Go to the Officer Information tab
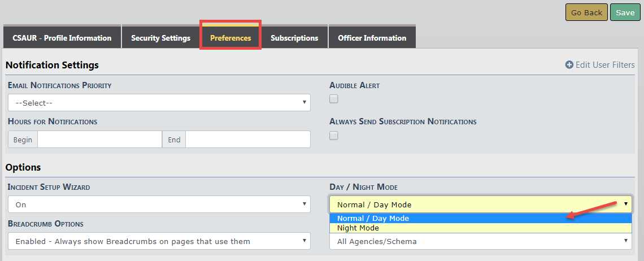 coord(372,38)
